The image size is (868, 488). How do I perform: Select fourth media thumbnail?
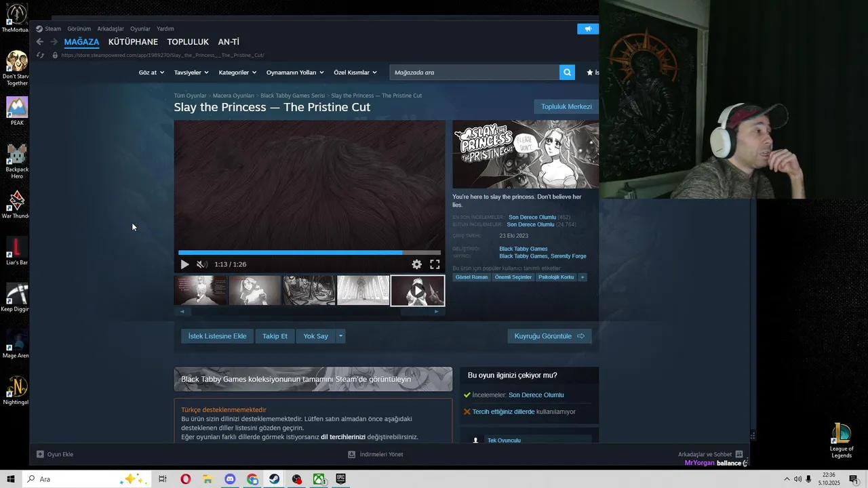click(363, 290)
